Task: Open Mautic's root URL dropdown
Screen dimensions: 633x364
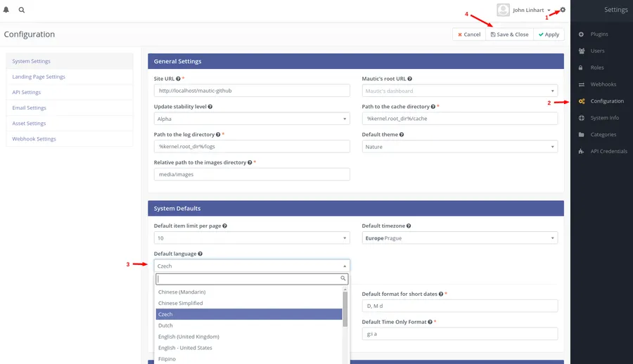Action: pos(460,91)
